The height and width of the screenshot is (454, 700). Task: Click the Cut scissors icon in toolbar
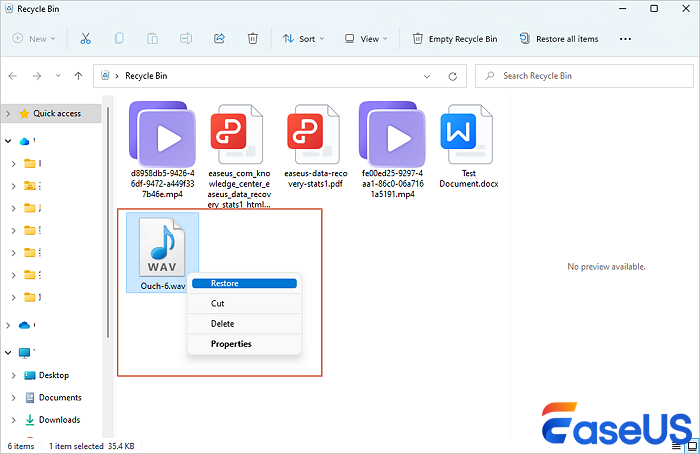[x=85, y=39]
